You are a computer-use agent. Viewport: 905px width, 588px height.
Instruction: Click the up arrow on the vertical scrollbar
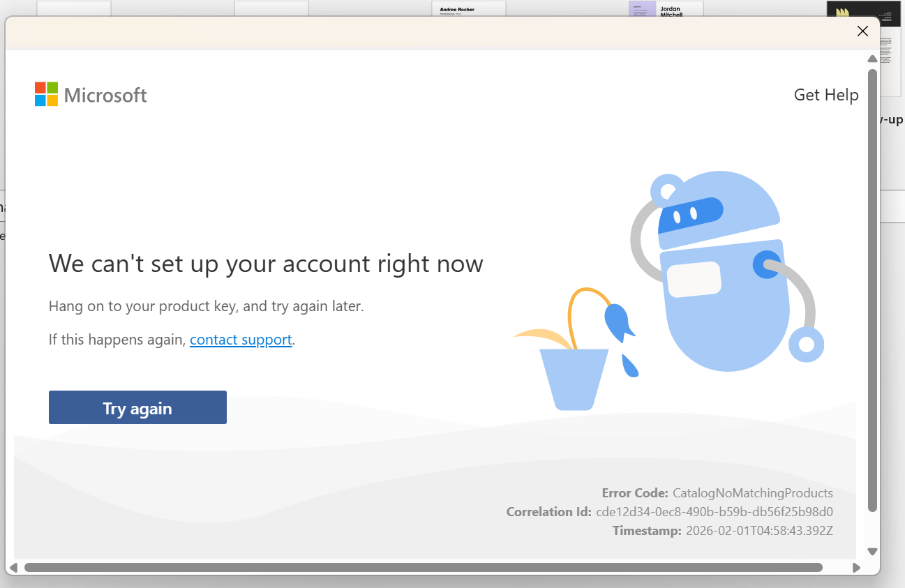click(x=872, y=59)
